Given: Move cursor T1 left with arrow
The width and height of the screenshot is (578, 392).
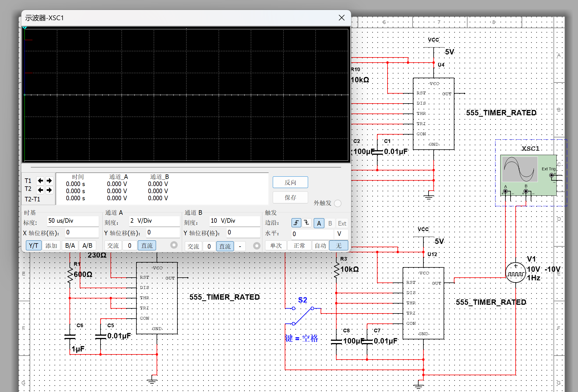Looking at the screenshot, I should pyautogui.click(x=40, y=181).
